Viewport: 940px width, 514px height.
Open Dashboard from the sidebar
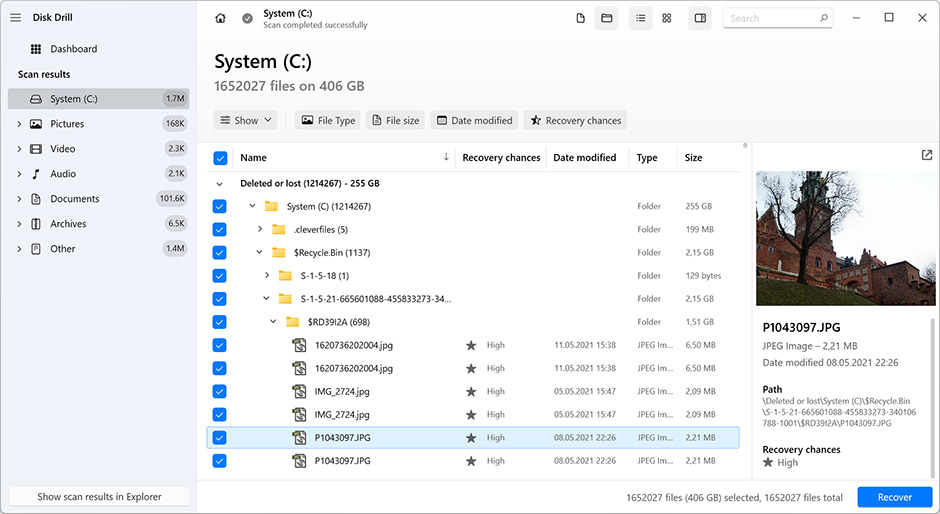[x=73, y=49]
